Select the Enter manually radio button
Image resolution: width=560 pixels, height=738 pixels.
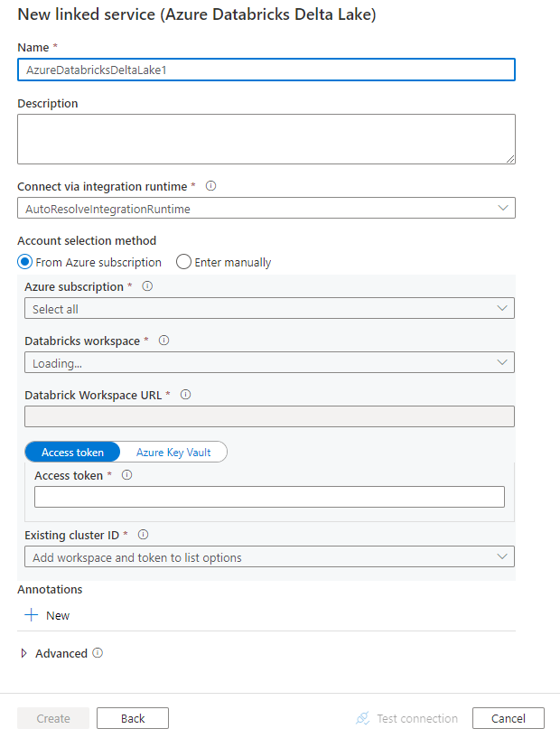pyautogui.click(x=183, y=262)
